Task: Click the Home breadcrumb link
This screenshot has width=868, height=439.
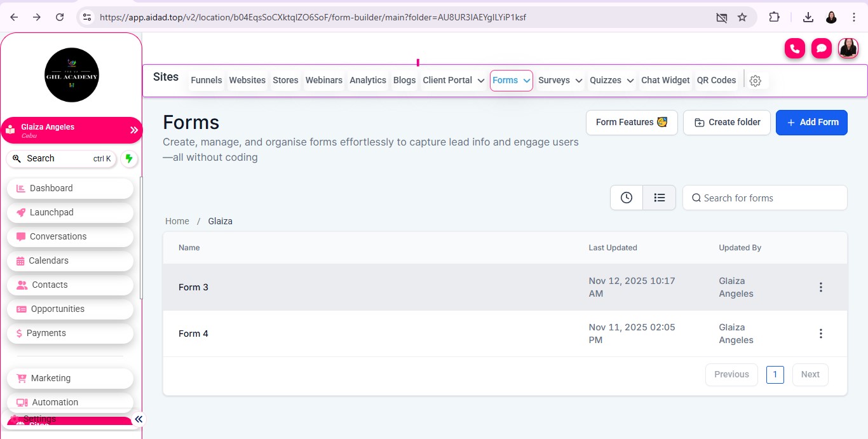Action: pos(177,221)
